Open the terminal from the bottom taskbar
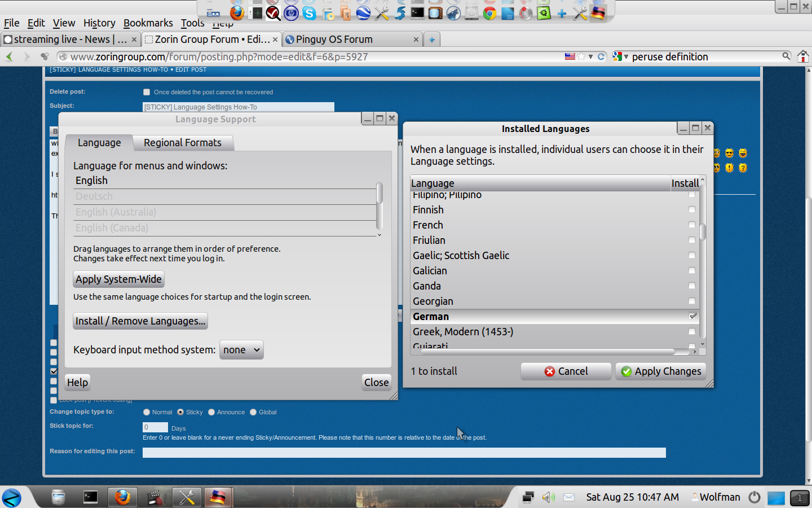This screenshot has width=812, height=508. [x=90, y=497]
